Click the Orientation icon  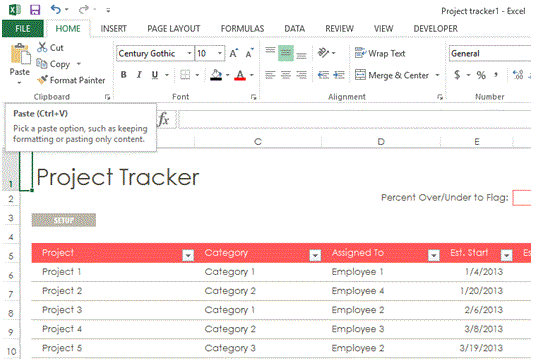coord(323,53)
